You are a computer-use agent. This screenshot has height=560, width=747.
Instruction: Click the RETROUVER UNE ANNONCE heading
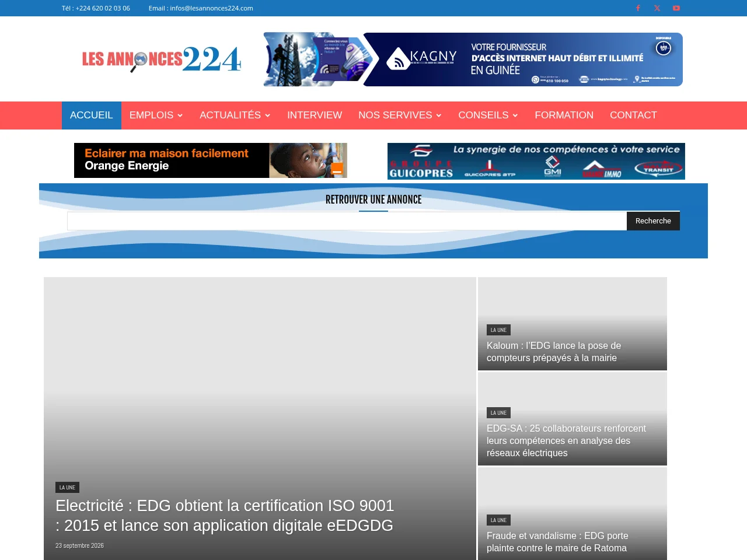point(373,199)
